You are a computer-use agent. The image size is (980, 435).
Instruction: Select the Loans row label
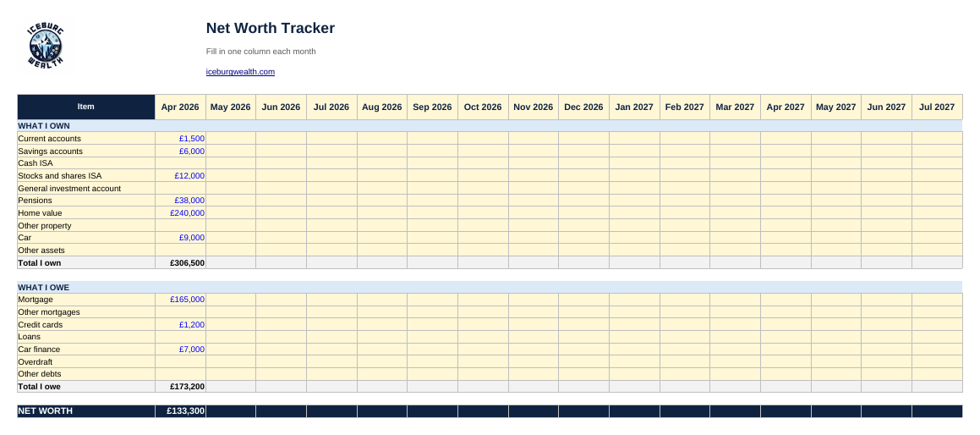(x=86, y=337)
